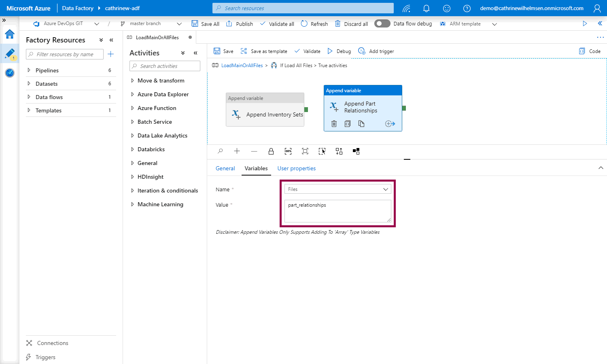Switch to the User properties tab
Image resolution: width=607 pixels, height=364 pixels.
(x=296, y=168)
